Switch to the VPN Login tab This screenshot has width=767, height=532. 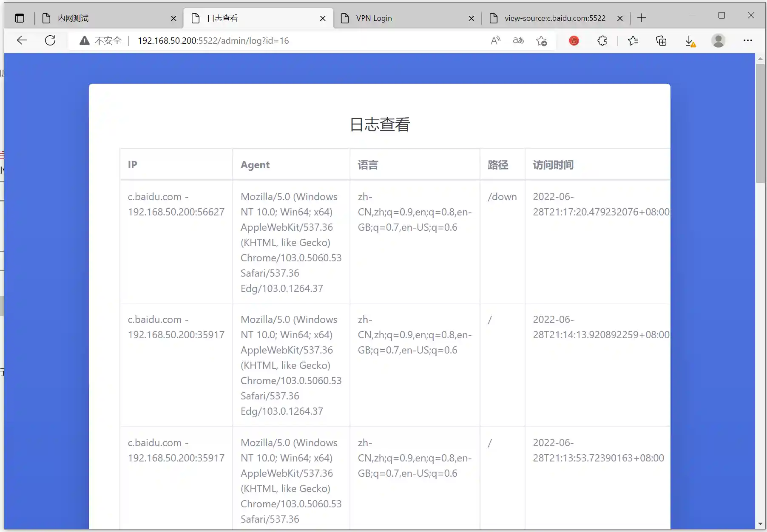[x=404, y=18]
